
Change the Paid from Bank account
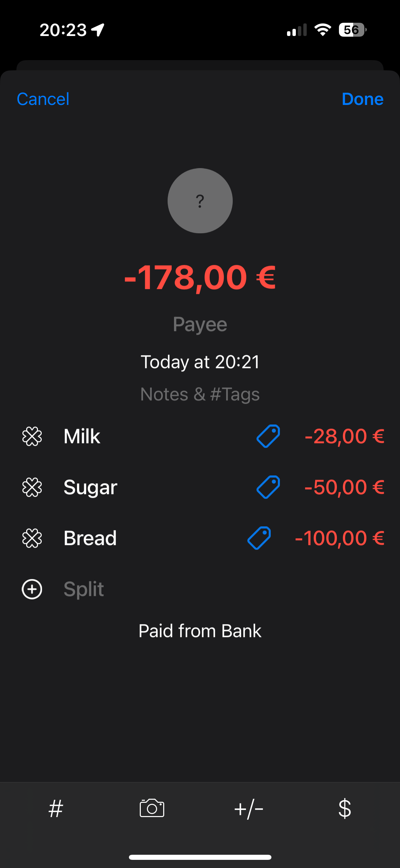click(x=200, y=631)
